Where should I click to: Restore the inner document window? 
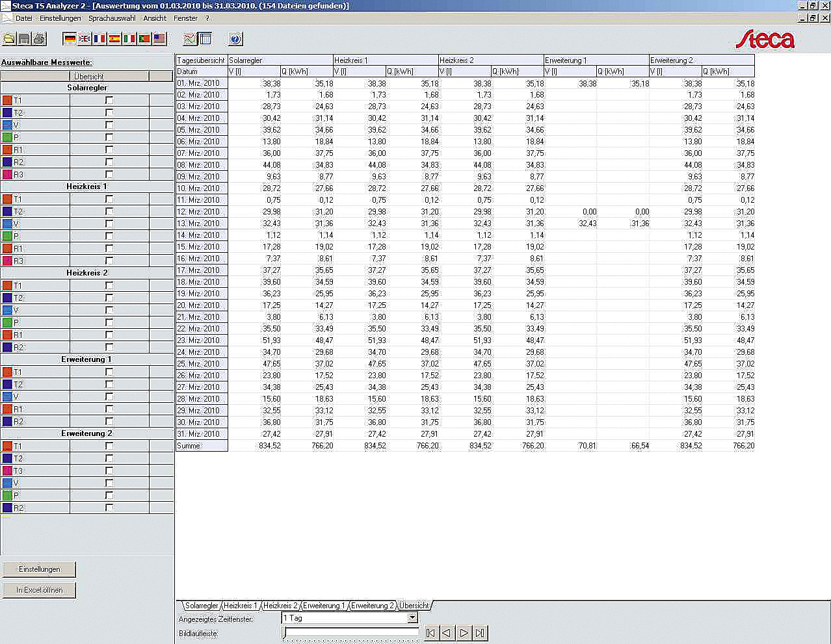813,18
